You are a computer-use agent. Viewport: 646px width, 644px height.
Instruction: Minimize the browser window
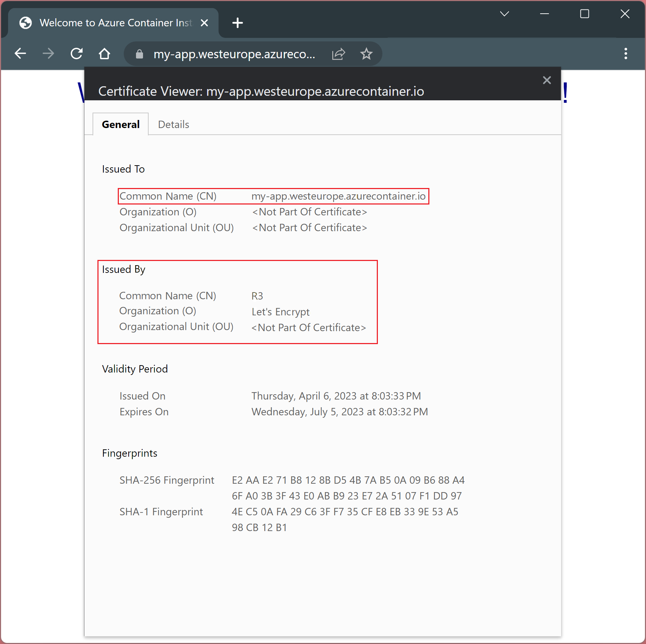[544, 14]
